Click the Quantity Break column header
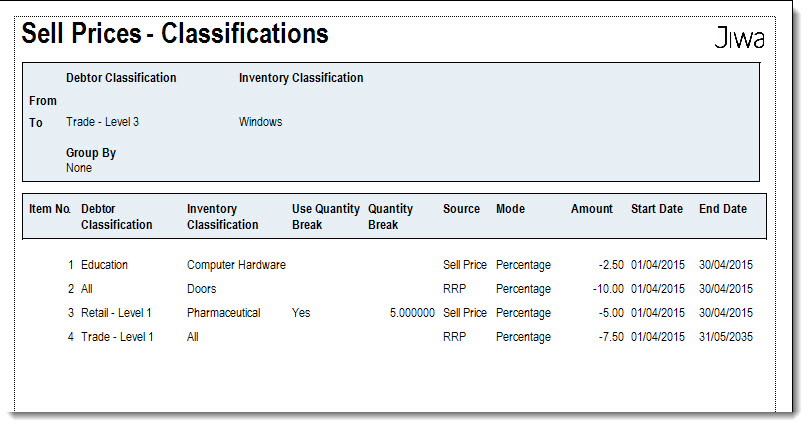 click(390, 217)
